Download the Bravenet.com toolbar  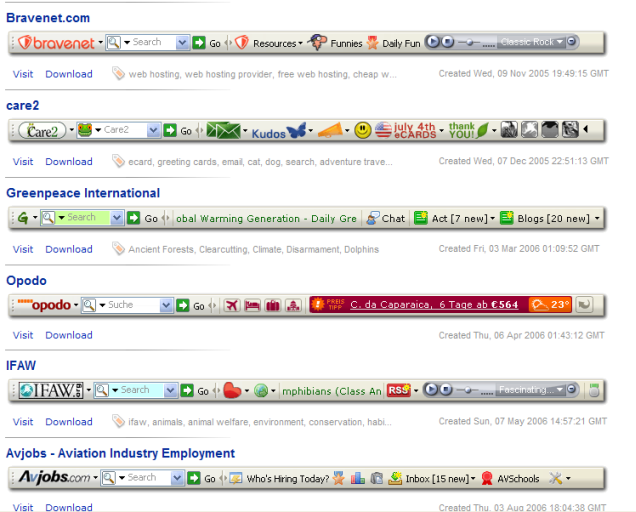coord(69,74)
